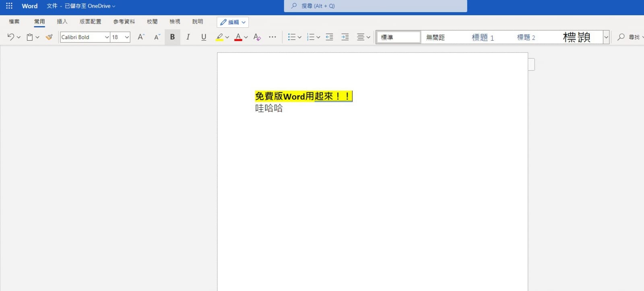Image resolution: width=644 pixels, height=291 pixels.
Task: Expand the styles gallery arrow
Action: (606, 37)
